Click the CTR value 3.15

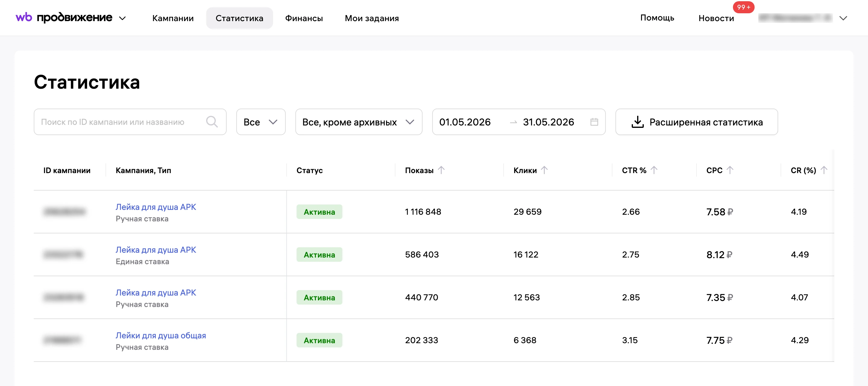[630, 340]
